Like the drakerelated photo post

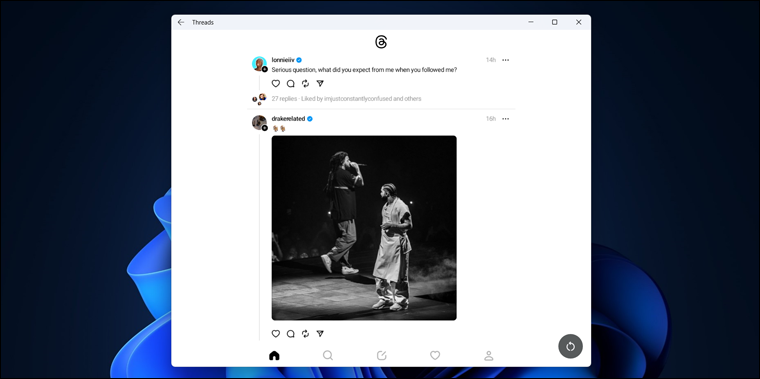coord(276,333)
